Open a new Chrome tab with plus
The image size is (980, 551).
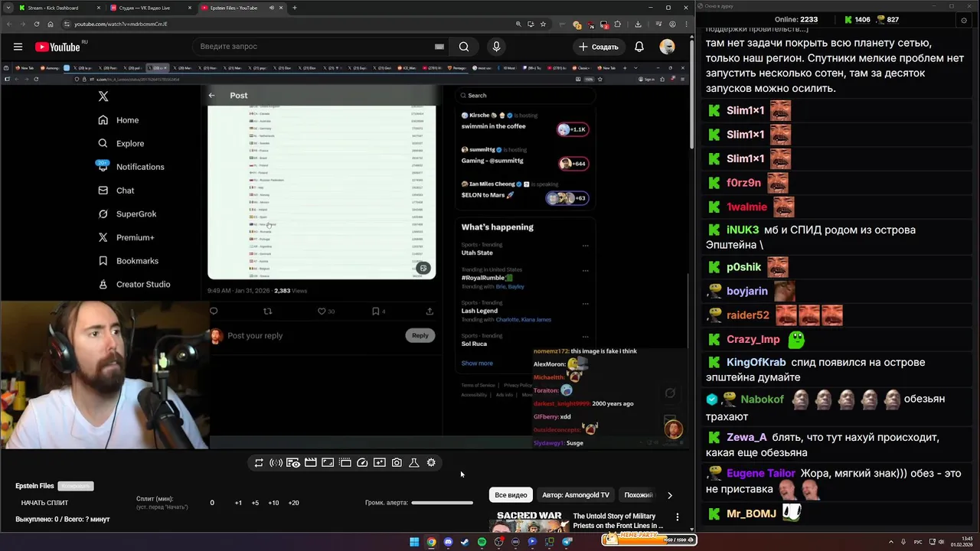pos(295,8)
